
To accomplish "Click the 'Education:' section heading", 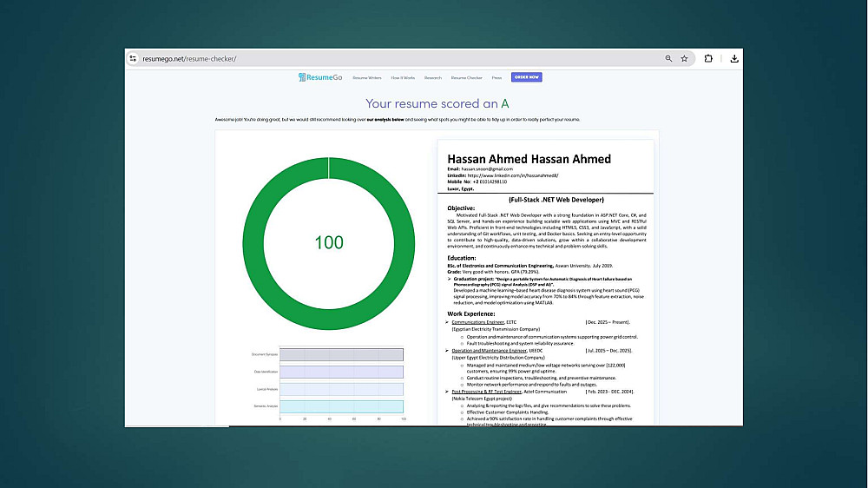I will [x=461, y=258].
